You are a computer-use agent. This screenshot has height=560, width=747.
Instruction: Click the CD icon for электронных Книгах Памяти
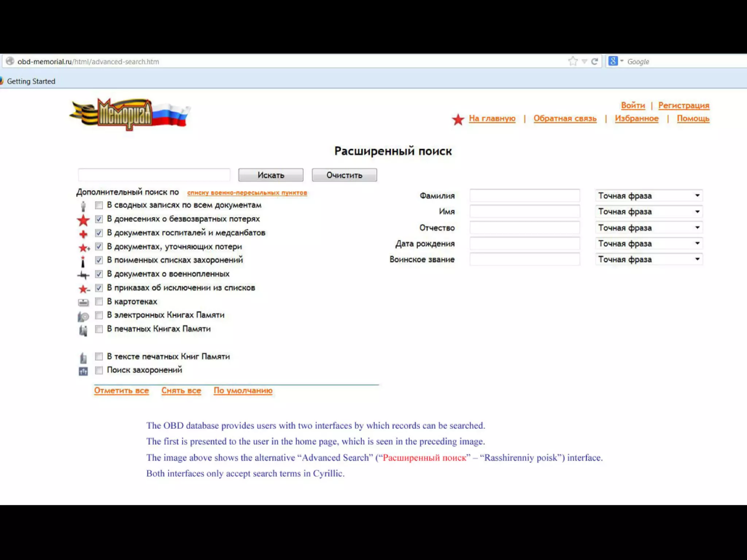coord(83,316)
